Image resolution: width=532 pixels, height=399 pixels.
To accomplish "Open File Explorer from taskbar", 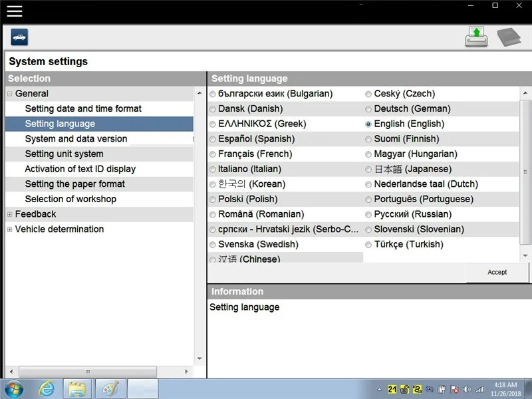I will click(x=78, y=388).
